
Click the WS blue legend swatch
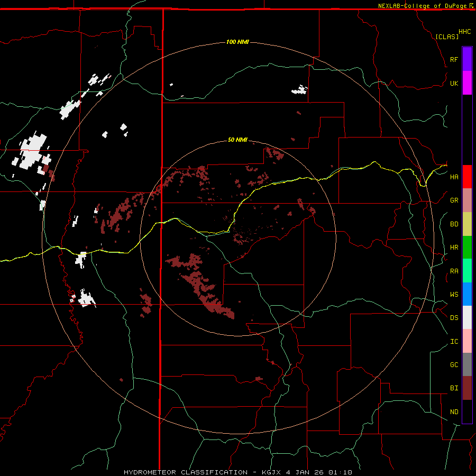467,294
